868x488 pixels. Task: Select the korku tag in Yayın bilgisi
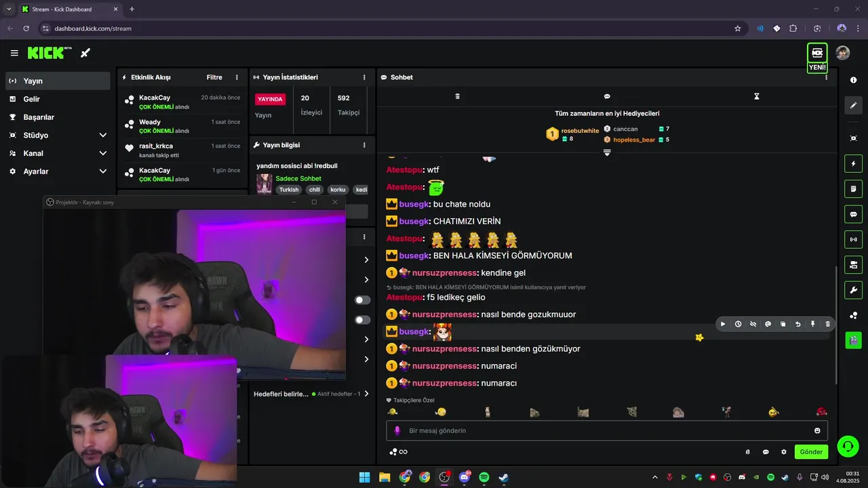[338, 190]
